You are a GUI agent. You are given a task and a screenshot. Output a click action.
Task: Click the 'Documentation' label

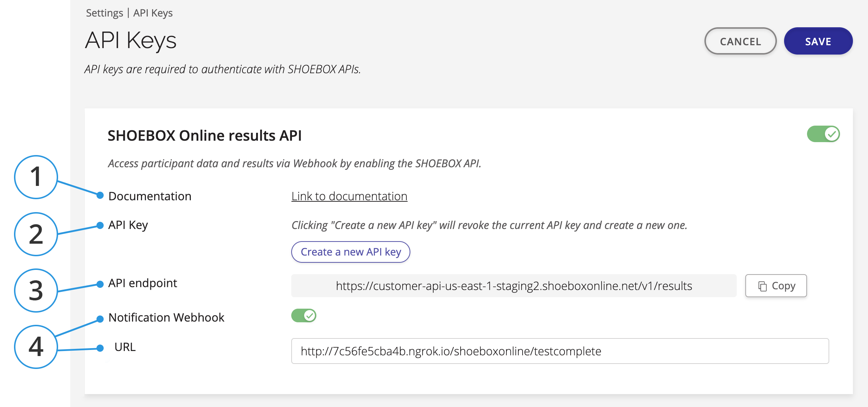coord(150,196)
